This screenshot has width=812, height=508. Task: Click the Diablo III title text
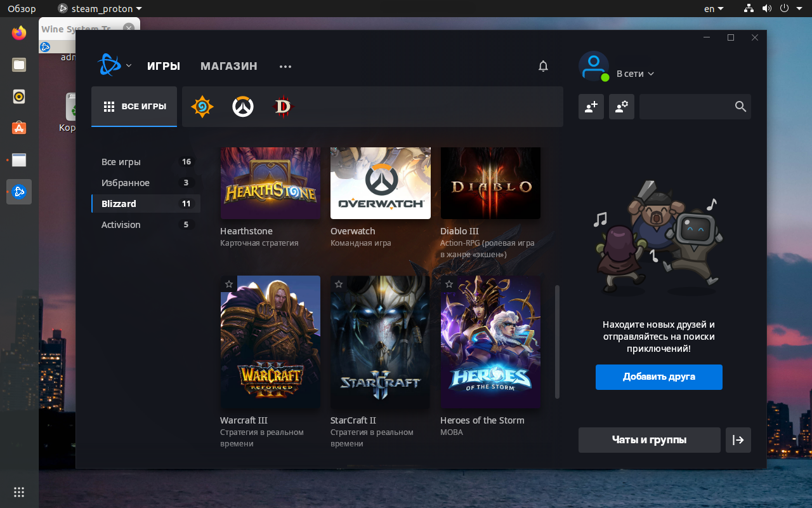[459, 231]
